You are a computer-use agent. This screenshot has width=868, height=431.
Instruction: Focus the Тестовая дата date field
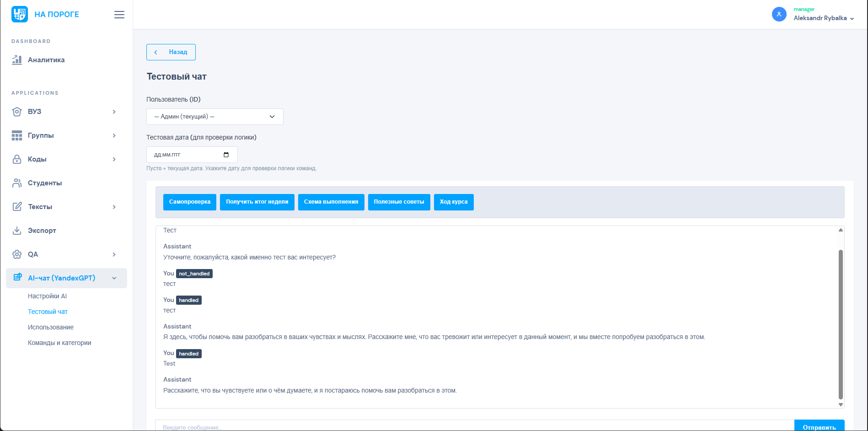click(192, 155)
